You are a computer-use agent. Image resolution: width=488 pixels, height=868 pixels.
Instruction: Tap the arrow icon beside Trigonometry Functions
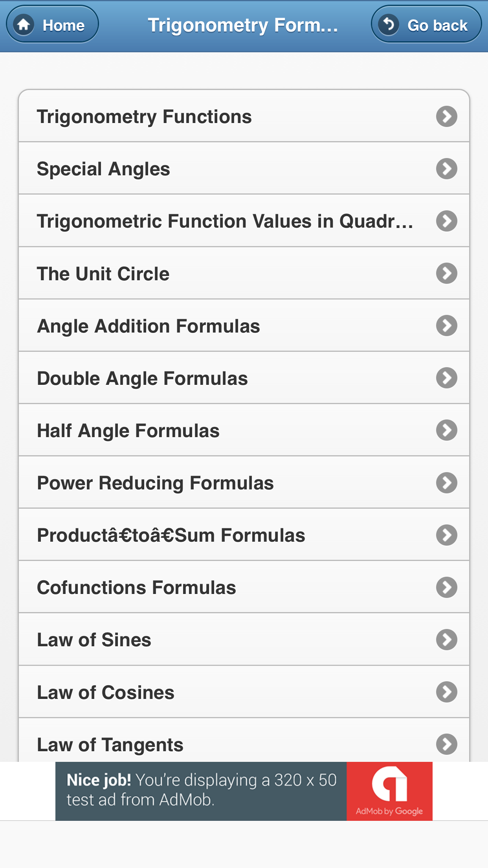pos(446,116)
